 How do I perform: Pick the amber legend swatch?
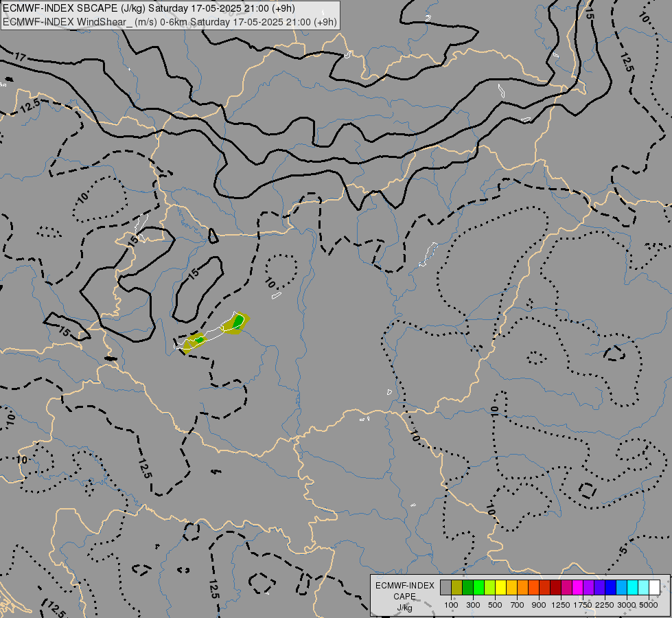(x=511, y=587)
